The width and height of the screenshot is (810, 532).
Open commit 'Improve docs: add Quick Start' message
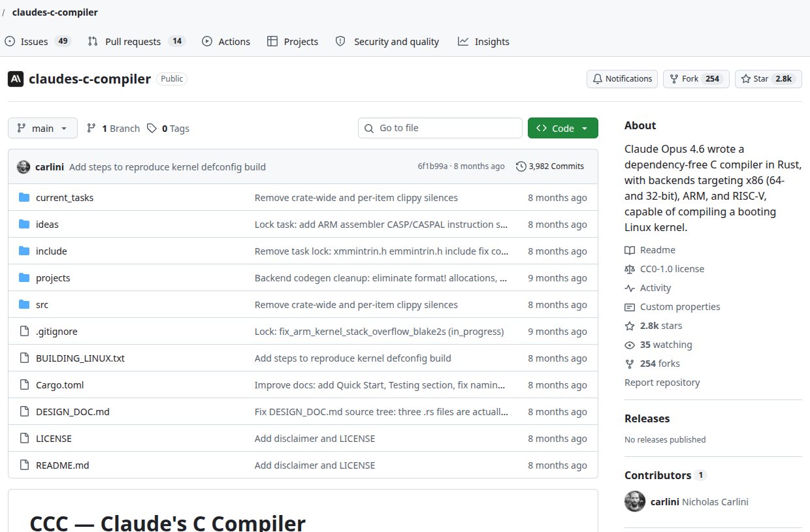click(x=381, y=384)
